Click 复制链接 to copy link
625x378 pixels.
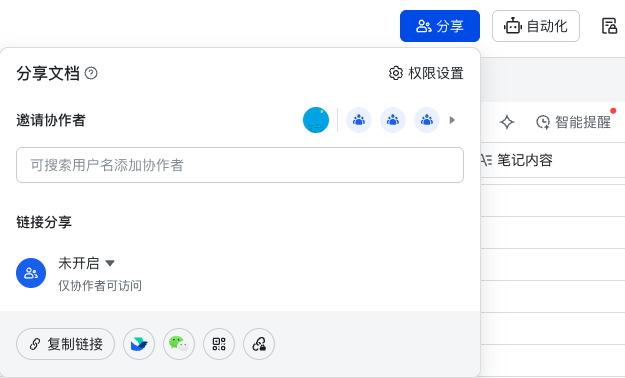point(65,344)
